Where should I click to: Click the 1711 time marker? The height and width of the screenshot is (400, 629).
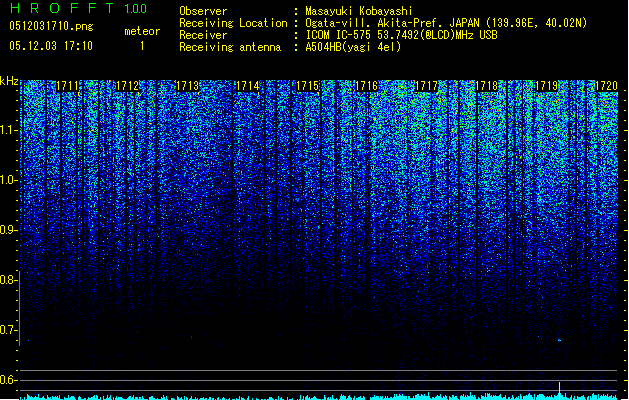[67, 86]
